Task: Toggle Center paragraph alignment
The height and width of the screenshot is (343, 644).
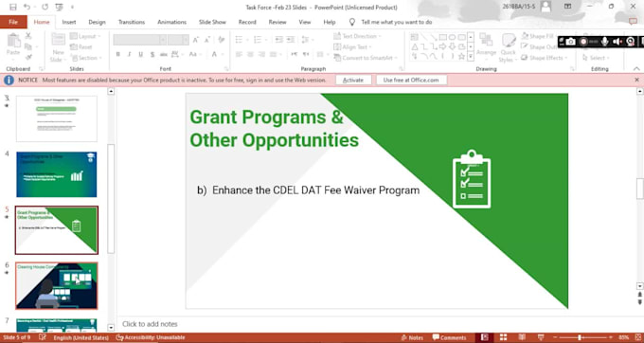Action: 250,54
